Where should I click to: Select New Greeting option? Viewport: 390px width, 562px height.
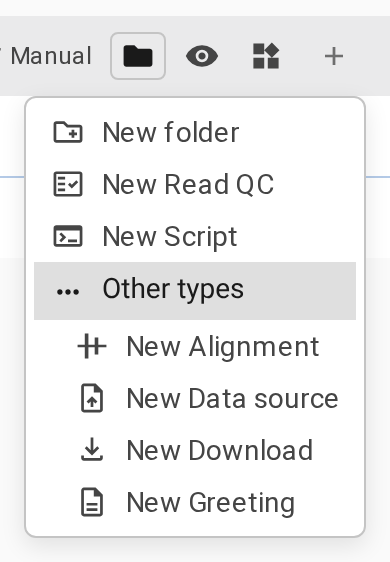pos(195,502)
